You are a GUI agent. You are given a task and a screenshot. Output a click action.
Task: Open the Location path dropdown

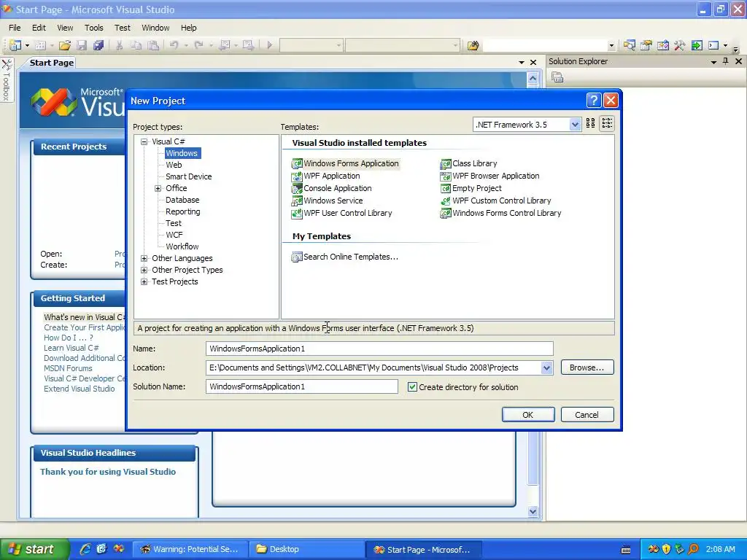(x=547, y=367)
